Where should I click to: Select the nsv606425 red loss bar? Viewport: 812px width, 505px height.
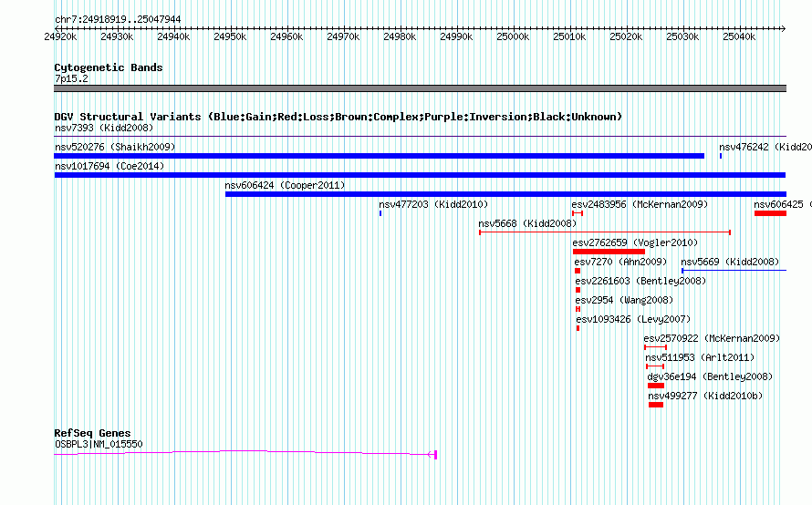[771, 213]
